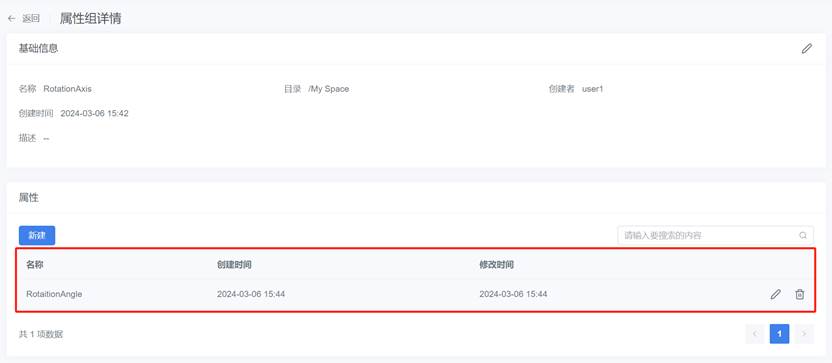Edit the RotaitionAngle attribute via pencil icon
The height and width of the screenshot is (363, 832).
coord(776,294)
